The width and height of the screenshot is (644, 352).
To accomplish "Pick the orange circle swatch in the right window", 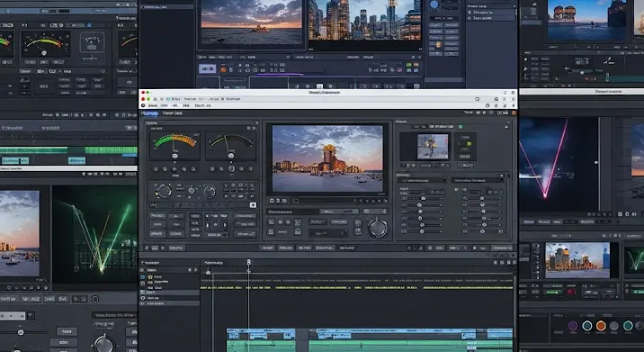I will (x=601, y=326).
